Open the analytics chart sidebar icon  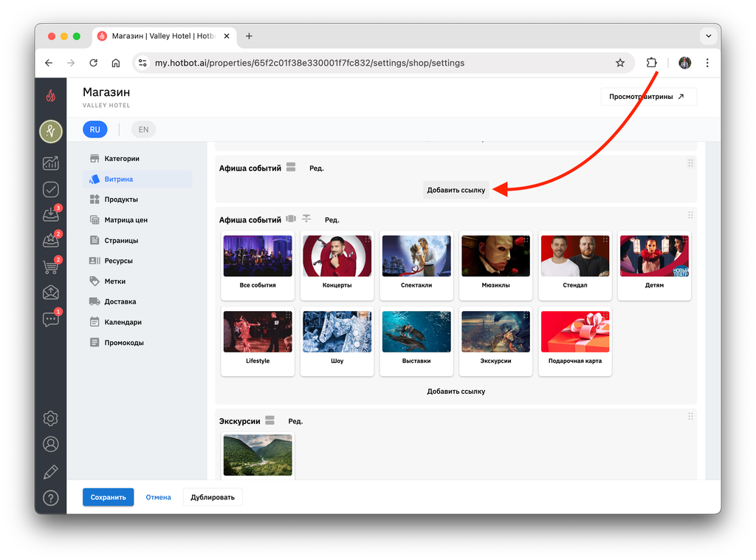tap(51, 163)
